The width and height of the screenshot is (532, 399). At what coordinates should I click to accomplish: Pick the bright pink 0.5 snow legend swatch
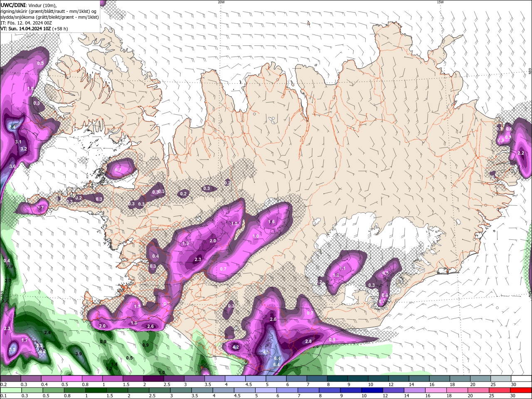[71, 379]
